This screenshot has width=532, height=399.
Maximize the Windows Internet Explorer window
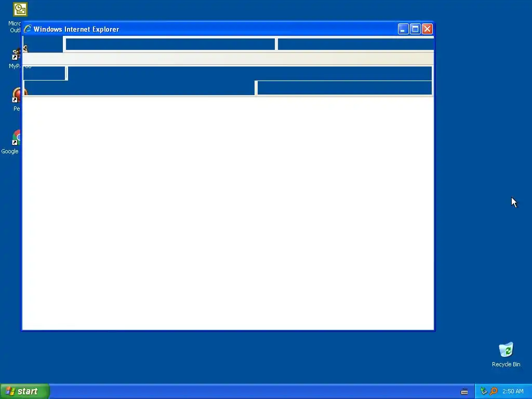[x=415, y=29]
